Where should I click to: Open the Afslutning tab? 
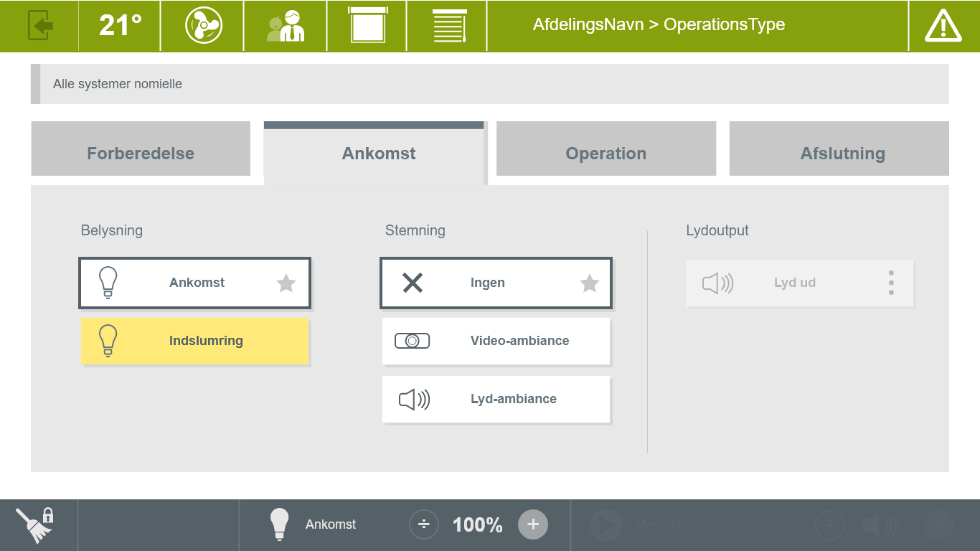(842, 153)
